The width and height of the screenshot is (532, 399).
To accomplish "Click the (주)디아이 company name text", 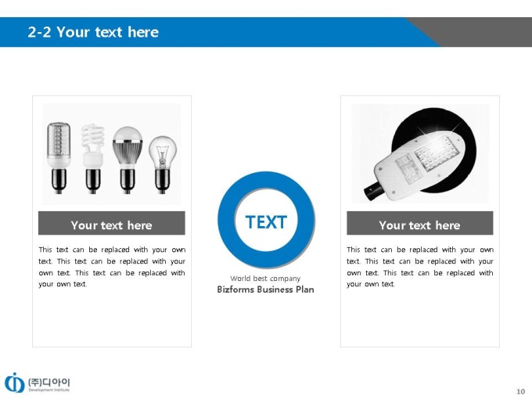I will point(49,383).
